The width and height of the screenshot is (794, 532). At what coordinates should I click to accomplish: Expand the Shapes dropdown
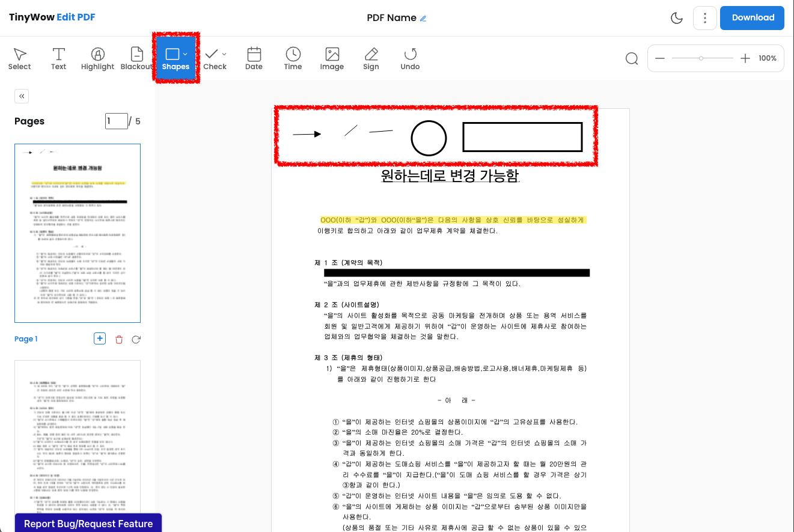[184, 54]
